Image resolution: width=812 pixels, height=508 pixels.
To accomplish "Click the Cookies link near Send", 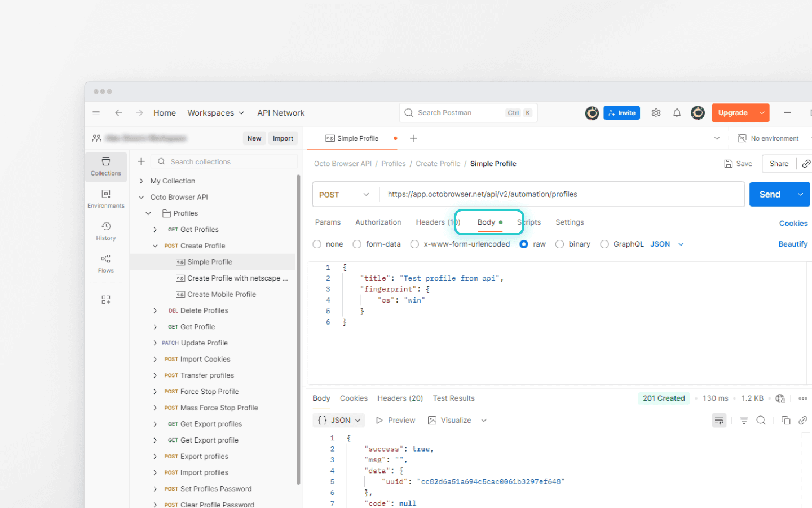I will click(x=793, y=224).
